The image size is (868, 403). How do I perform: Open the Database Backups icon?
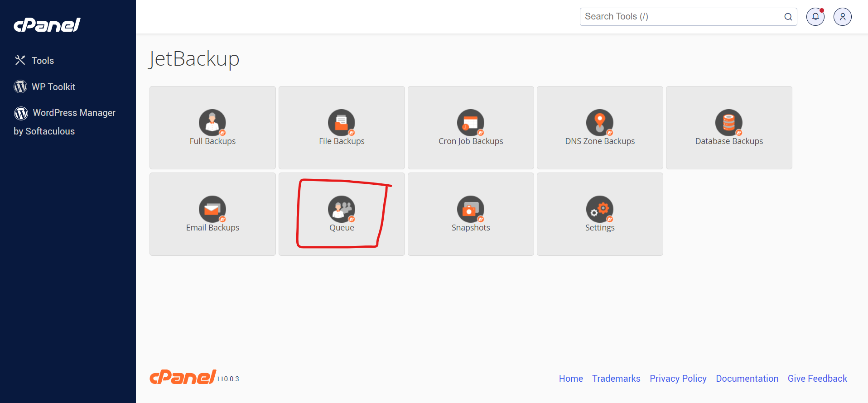coord(729,123)
